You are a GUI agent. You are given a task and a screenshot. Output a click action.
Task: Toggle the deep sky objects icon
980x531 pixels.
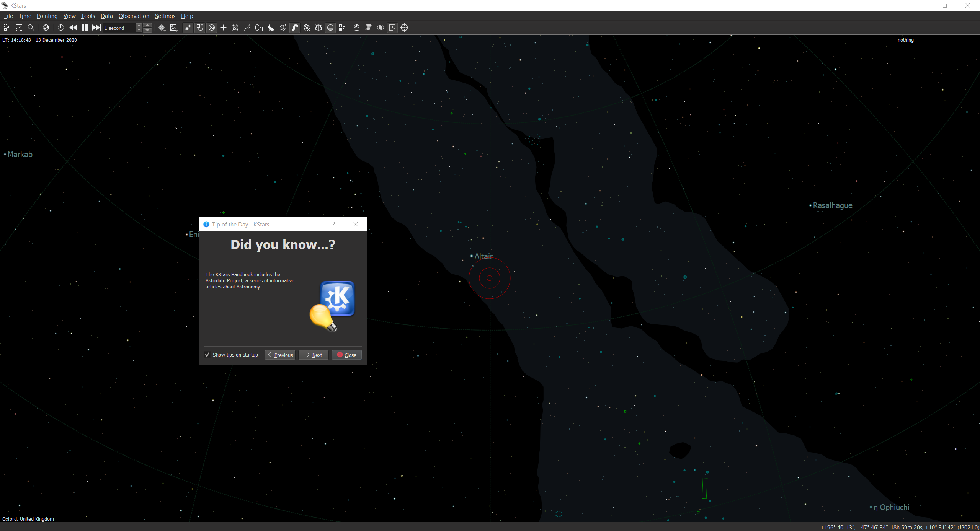pyautogui.click(x=200, y=28)
